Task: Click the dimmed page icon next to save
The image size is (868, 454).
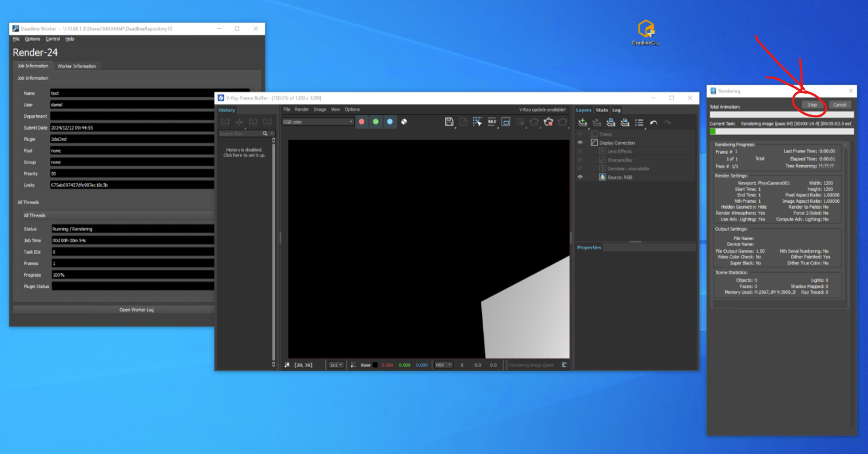Action: click(x=463, y=122)
